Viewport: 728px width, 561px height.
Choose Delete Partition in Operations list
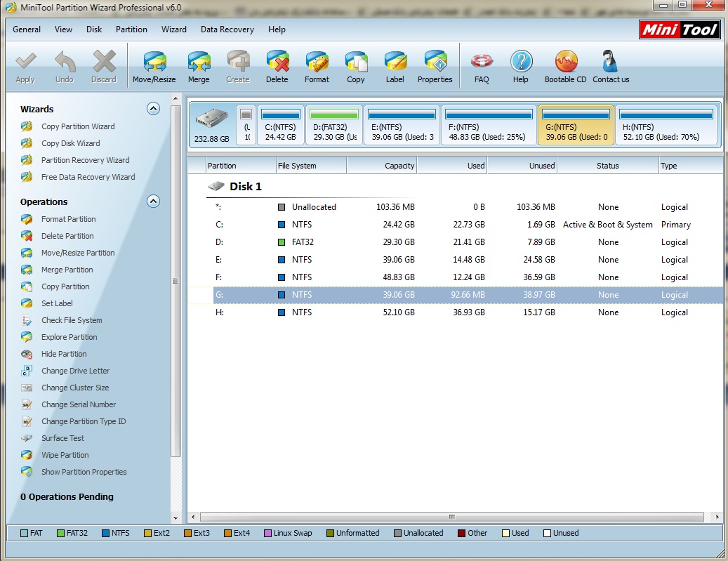pyautogui.click(x=67, y=236)
